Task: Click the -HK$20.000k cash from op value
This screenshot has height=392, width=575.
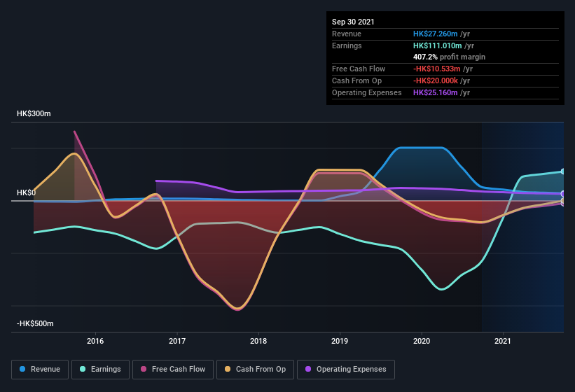Action: pyautogui.click(x=436, y=80)
